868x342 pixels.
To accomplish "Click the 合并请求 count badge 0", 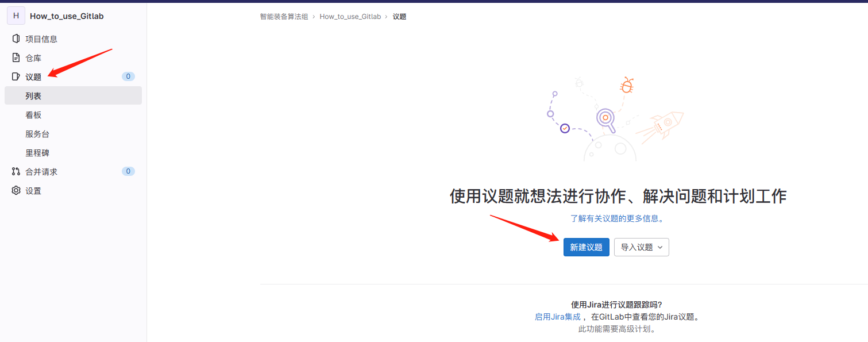I will pos(128,171).
